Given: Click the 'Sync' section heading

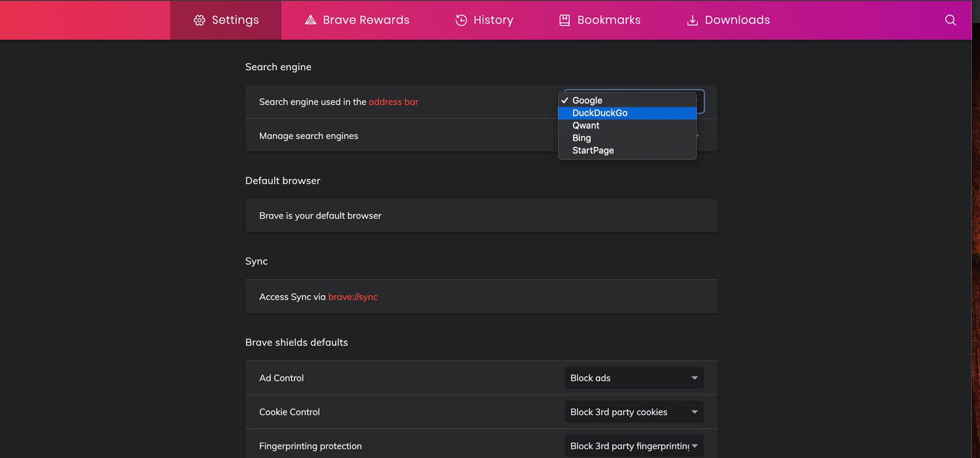Looking at the screenshot, I should coord(256,261).
